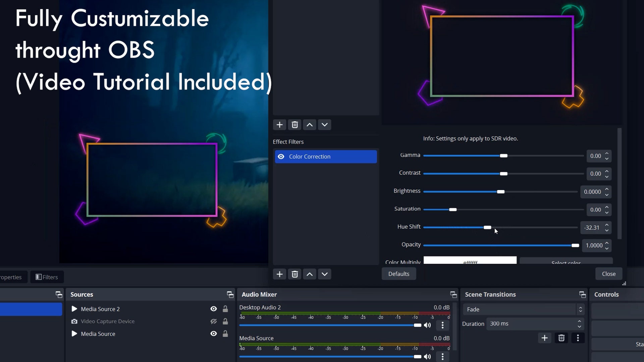Remove scene transition with trash icon
The image size is (644, 362).
click(561, 338)
